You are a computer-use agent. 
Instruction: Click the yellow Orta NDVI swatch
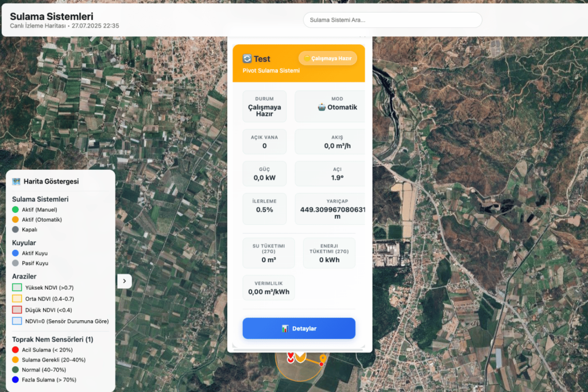click(x=17, y=299)
